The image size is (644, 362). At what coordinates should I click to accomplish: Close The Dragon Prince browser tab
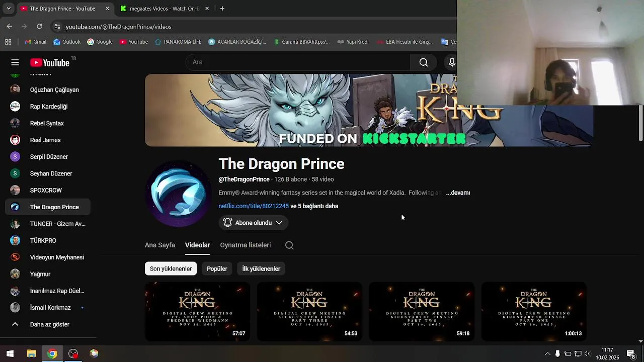pyautogui.click(x=107, y=9)
